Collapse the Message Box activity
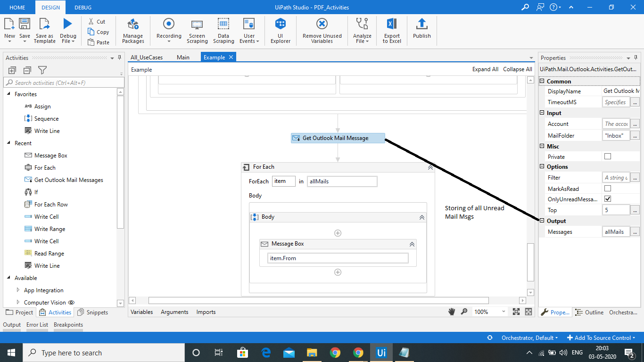The image size is (644, 362). pos(412,244)
